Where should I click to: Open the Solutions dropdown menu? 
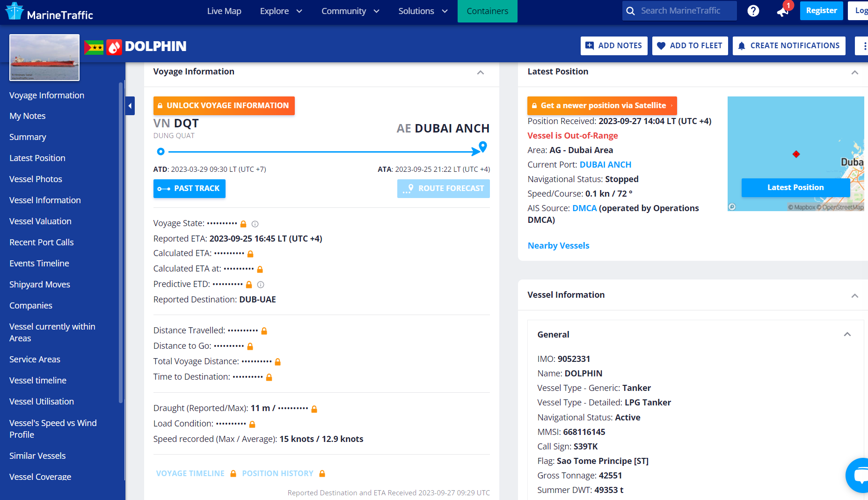pyautogui.click(x=423, y=11)
